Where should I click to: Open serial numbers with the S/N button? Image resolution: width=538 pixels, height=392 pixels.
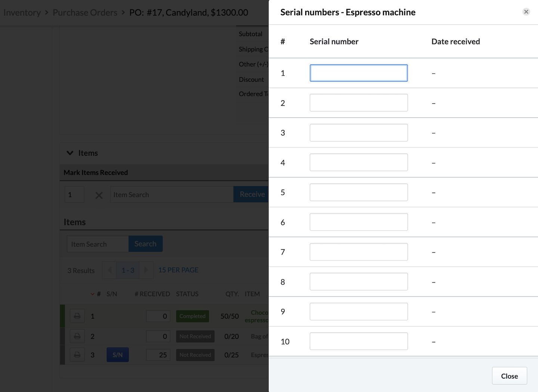[x=118, y=355]
